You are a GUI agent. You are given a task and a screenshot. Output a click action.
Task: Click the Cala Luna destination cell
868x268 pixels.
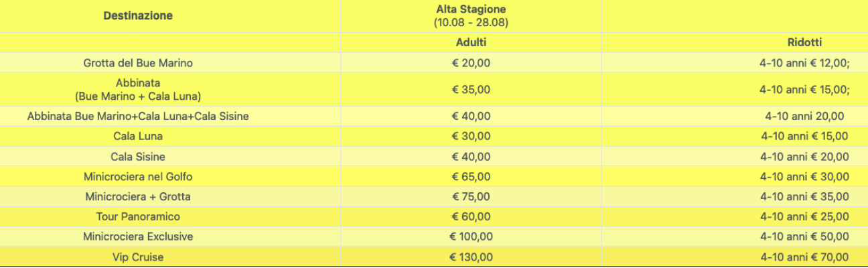click(138, 137)
